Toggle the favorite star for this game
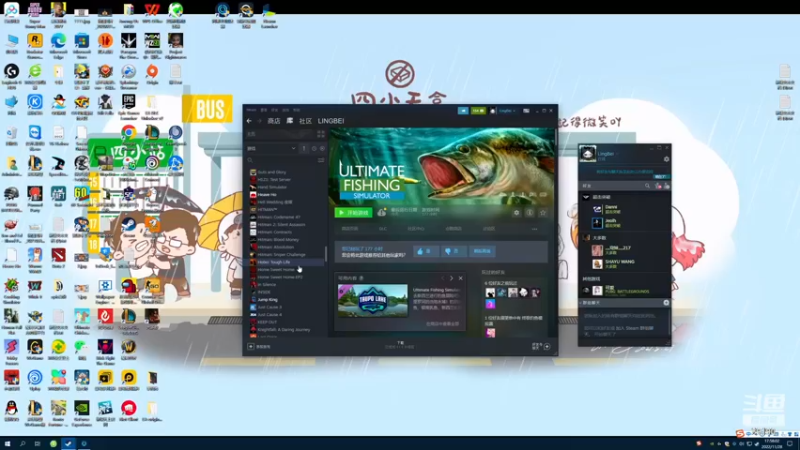Image resolution: width=800 pixels, height=450 pixels. point(543,213)
